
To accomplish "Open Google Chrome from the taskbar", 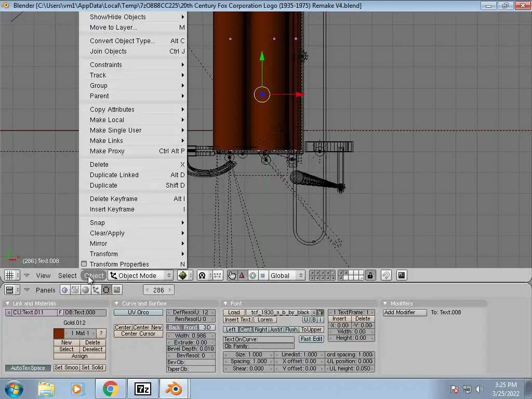I will pyautogui.click(x=111, y=389).
